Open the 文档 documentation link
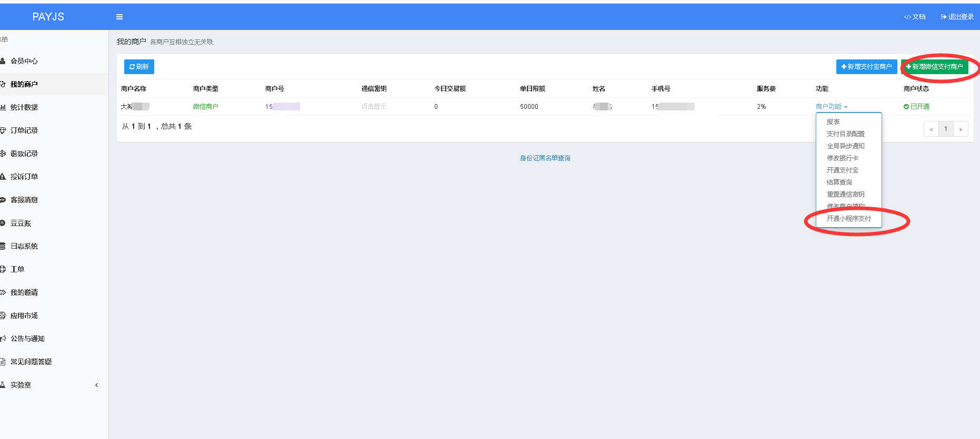The width and height of the screenshot is (980, 439). coord(915,17)
